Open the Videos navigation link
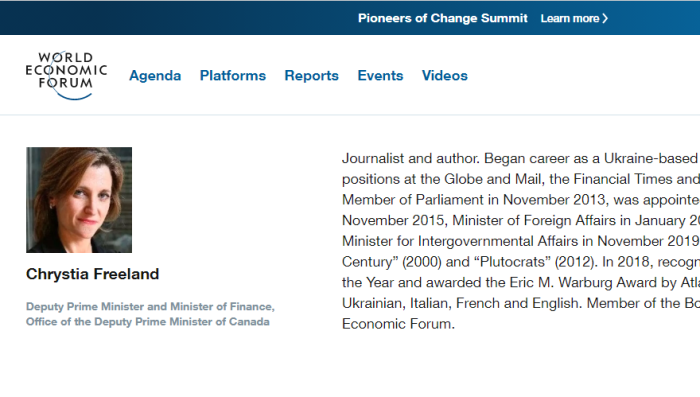The height and width of the screenshot is (397, 700). 445,75
